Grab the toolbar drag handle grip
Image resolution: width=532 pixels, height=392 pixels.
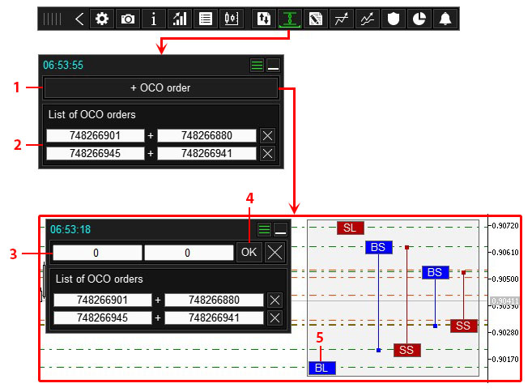[53, 19]
